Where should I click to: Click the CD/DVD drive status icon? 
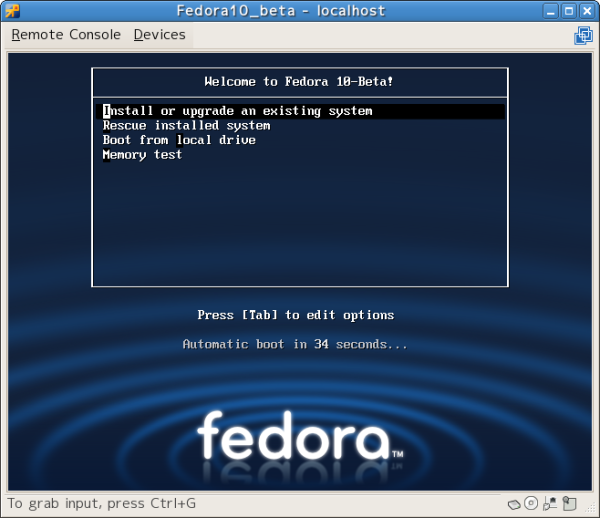531,503
